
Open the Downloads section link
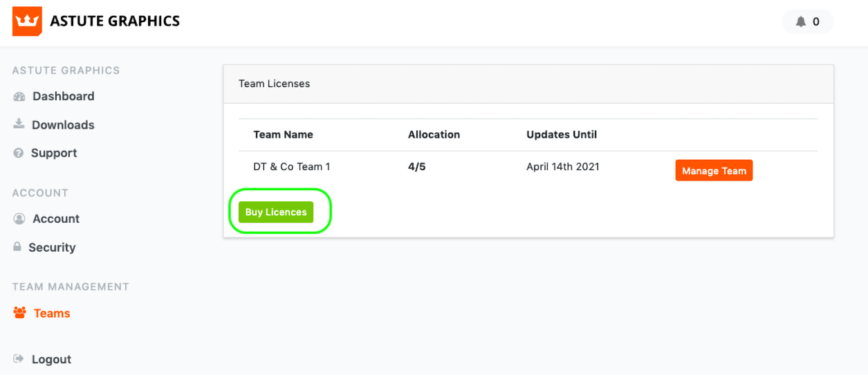pos(63,125)
